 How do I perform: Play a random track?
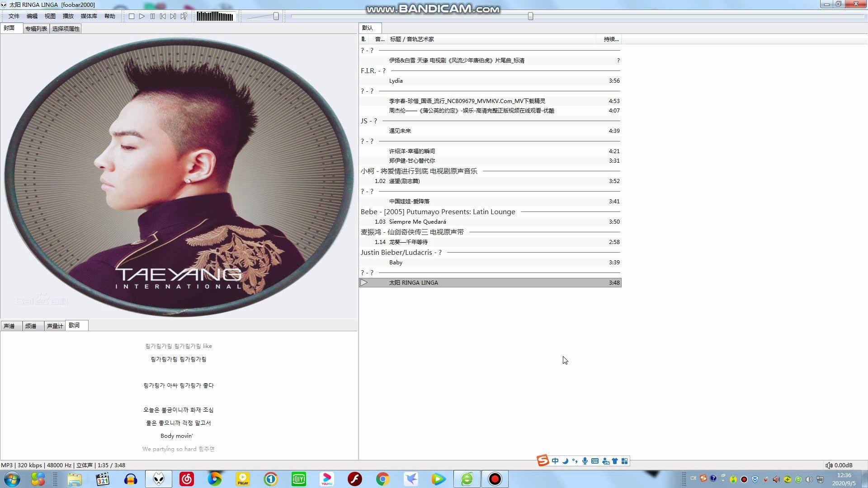pos(184,16)
